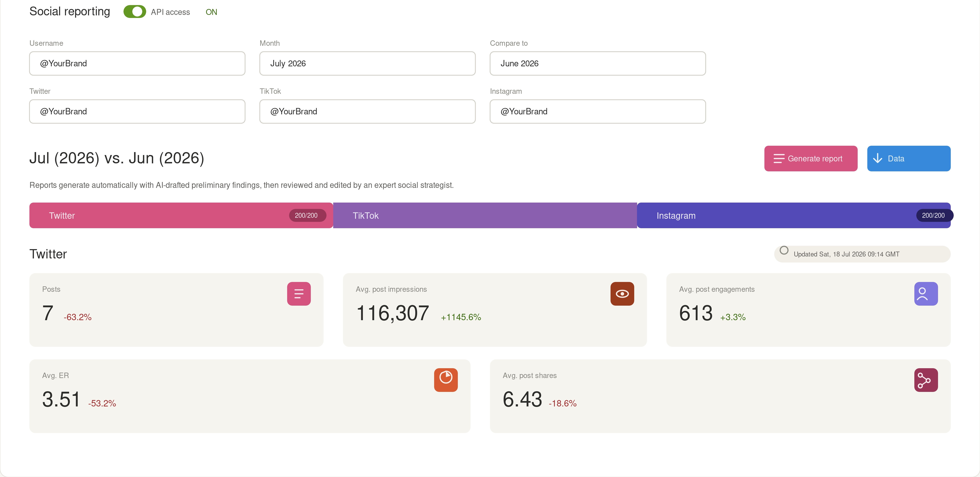Click the 116,307 impressions value

click(x=393, y=313)
